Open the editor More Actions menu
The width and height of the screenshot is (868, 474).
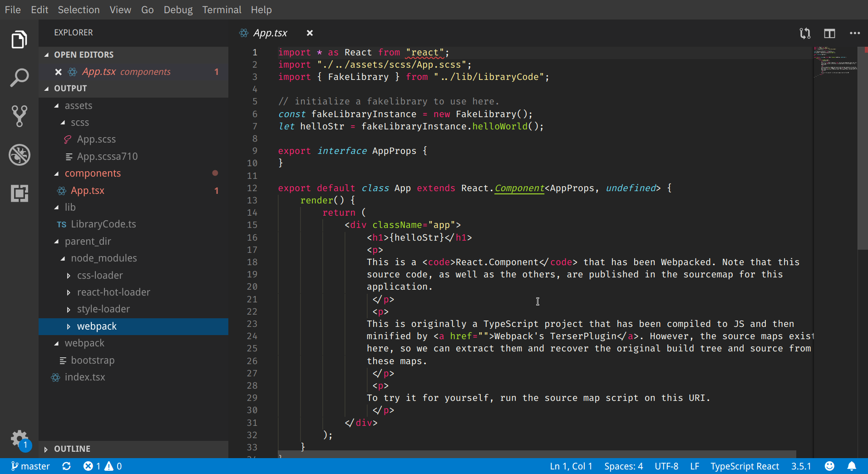click(x=855, y=33)
